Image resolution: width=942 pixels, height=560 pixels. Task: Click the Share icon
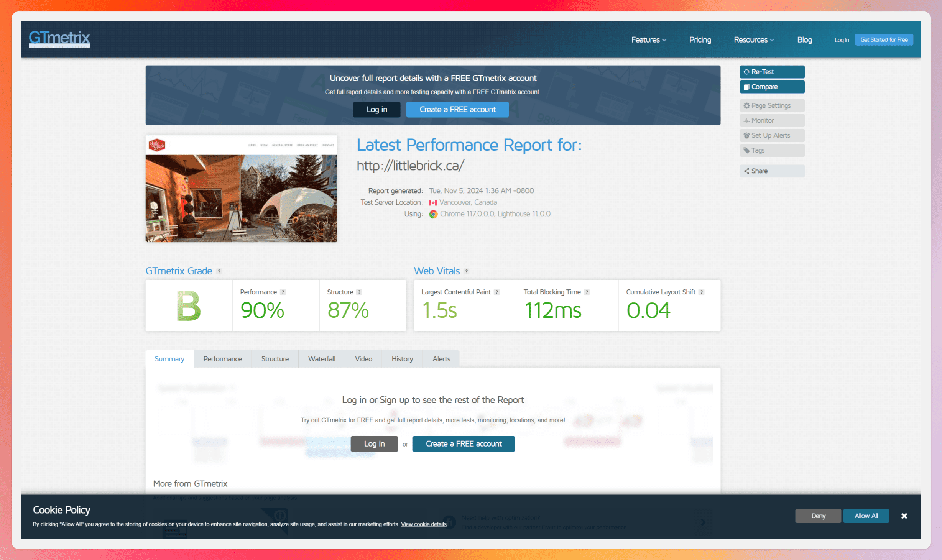746,171
